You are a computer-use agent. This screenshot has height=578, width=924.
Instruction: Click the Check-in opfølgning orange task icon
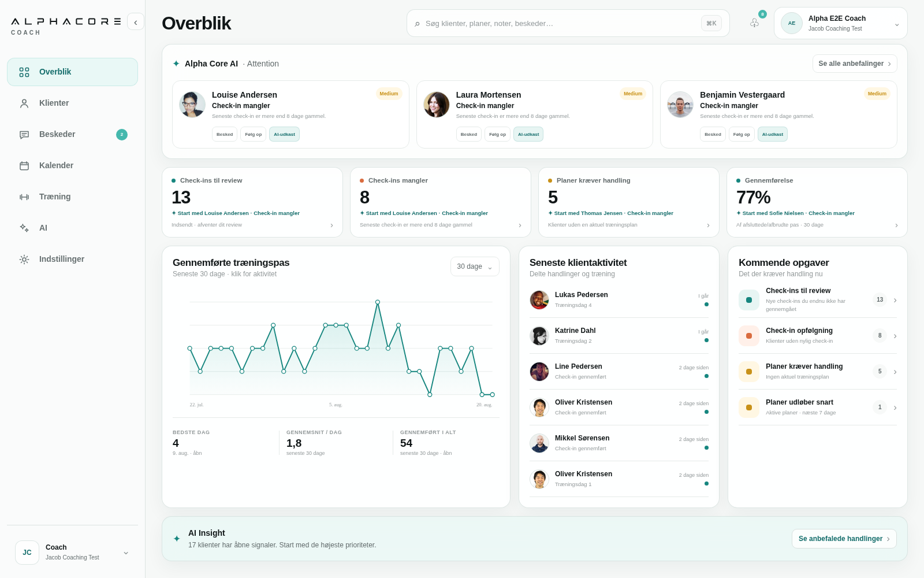coord(749,336)
